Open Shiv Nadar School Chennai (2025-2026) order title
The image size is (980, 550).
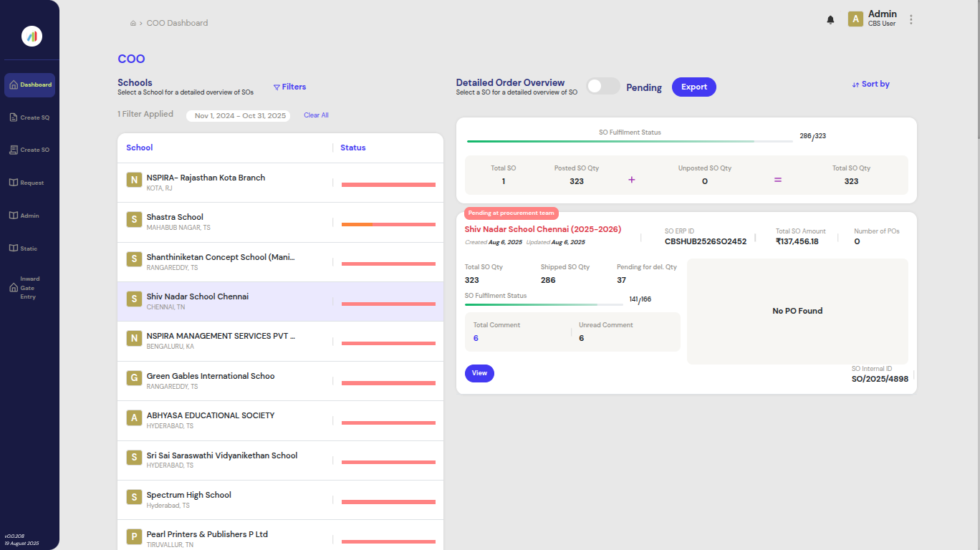(x=543, y=229)
